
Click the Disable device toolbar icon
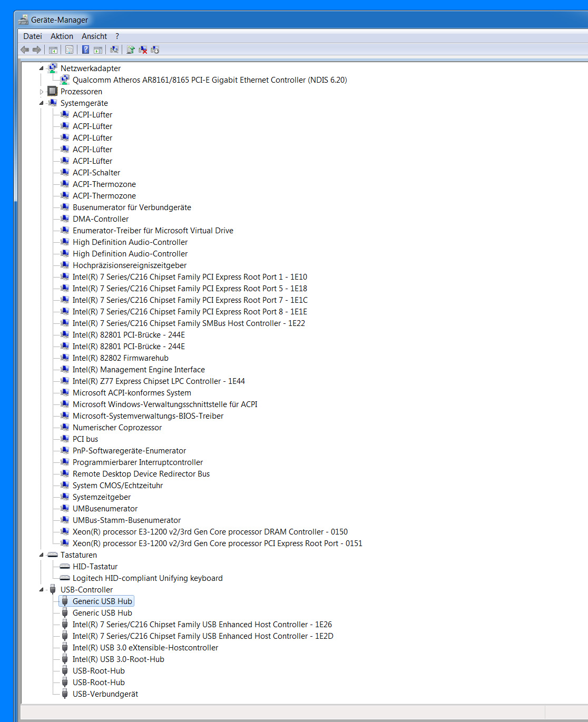pyautogui.click(x=155, y=50)
